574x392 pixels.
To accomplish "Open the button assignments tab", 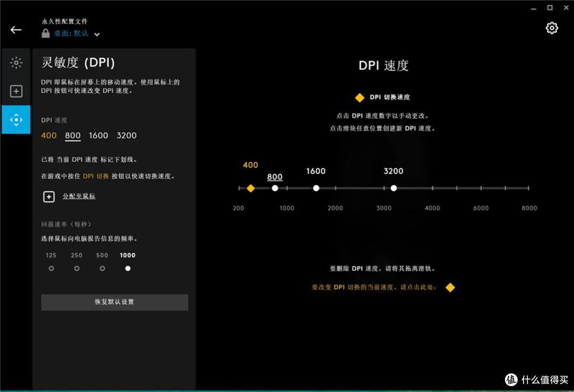I will click(x=16, y=91).
